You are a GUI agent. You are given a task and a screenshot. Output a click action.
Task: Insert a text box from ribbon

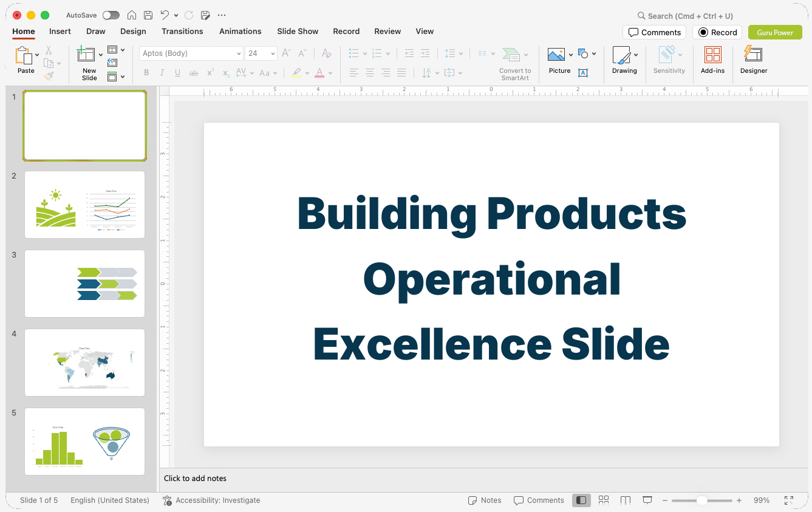point(583,73)
